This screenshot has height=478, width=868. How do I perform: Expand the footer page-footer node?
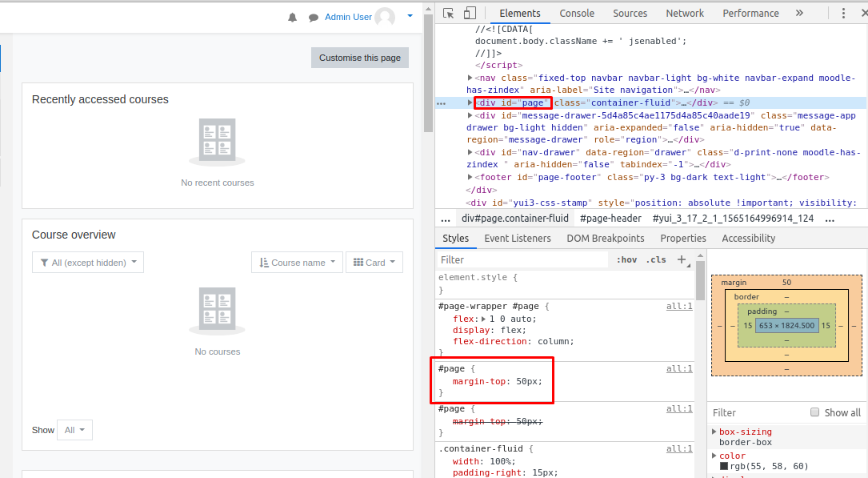tap(470, 177)
